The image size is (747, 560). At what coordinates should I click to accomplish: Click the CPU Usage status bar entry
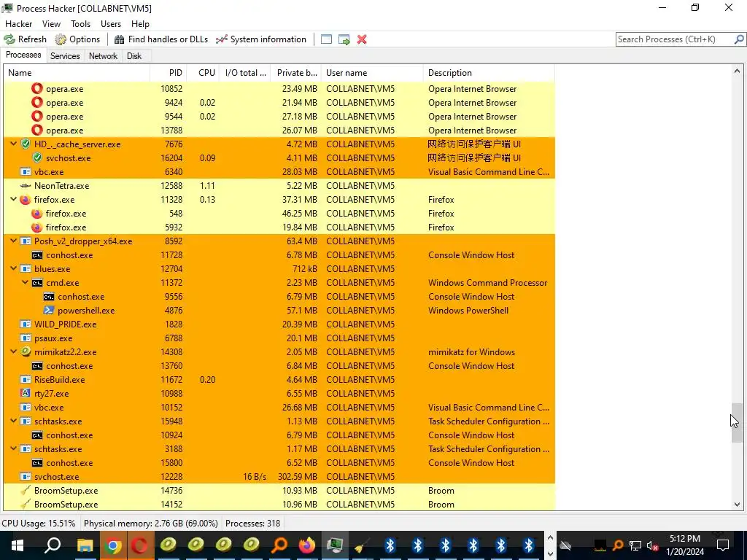coord(39,524)
